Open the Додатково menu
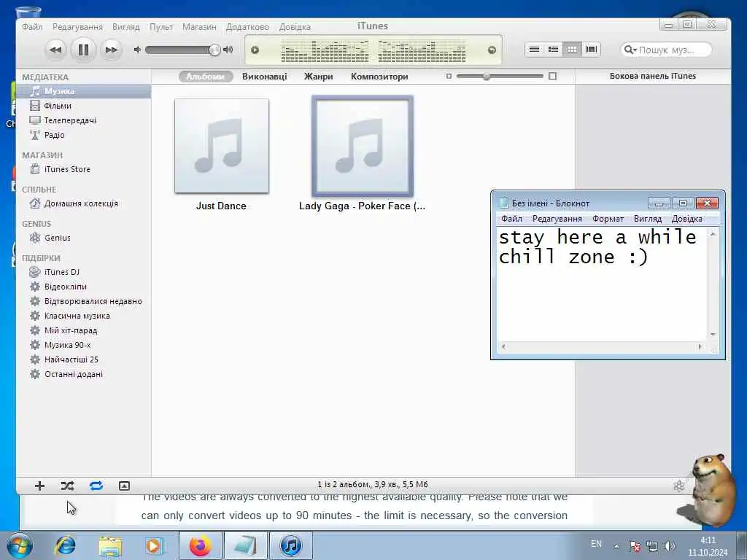The image size is (747, 560). pos(247,27)
